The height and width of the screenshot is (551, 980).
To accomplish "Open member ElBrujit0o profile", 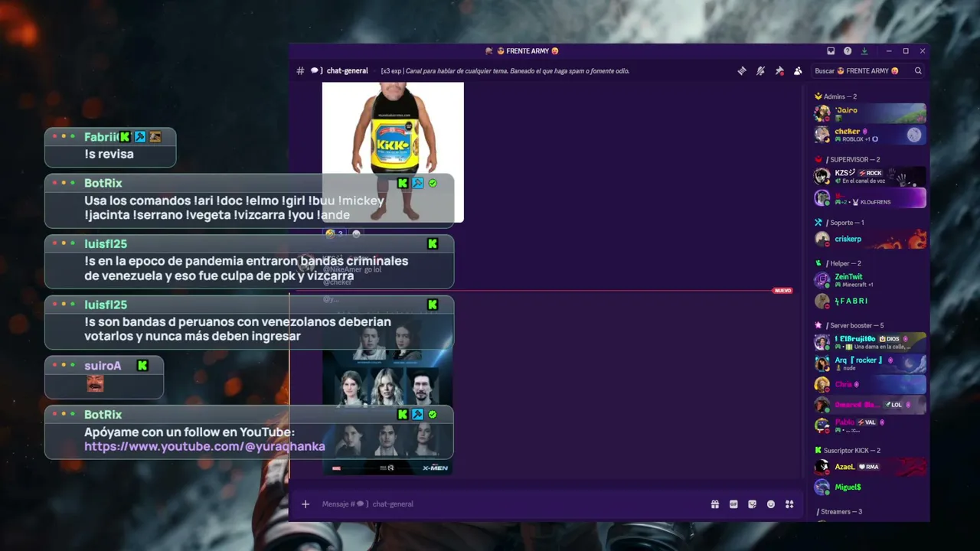I will (x=870, y=342).
